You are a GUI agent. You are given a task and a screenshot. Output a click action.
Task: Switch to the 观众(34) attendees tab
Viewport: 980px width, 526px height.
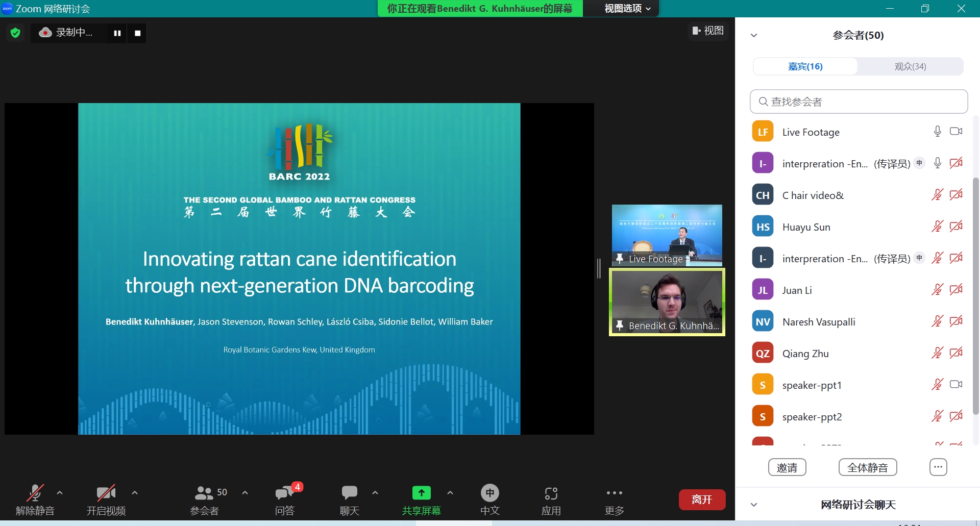(910, 66)
